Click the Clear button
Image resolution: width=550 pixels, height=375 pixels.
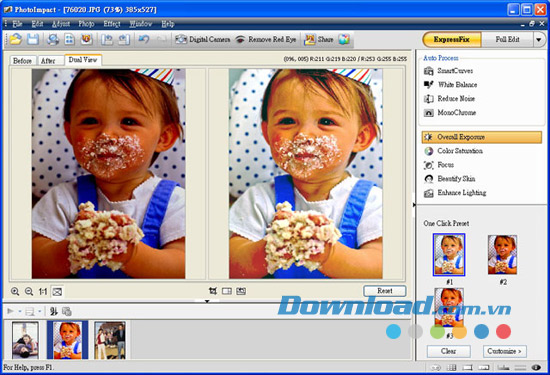[x=449, y=351]
